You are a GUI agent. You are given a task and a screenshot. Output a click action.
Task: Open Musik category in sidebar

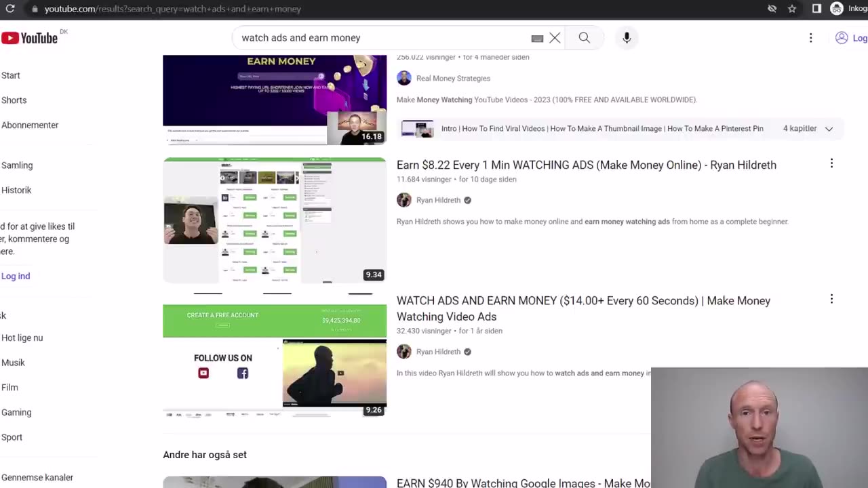click(13, 363)
